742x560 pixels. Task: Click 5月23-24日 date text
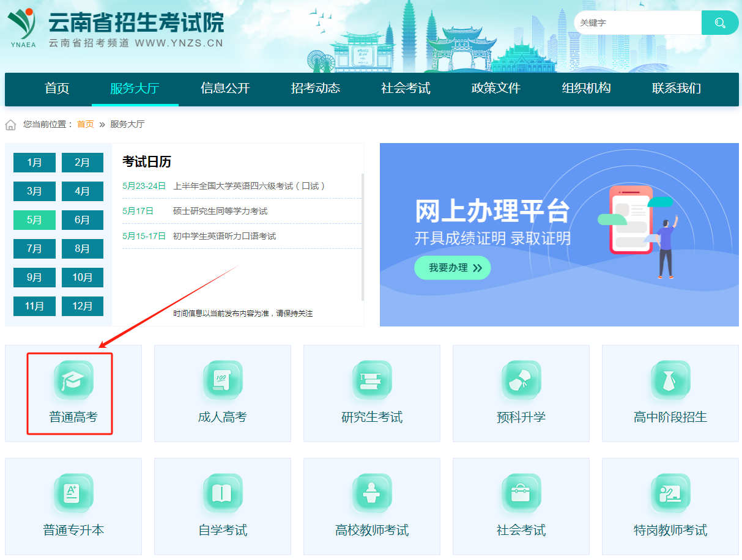point(144,186)
